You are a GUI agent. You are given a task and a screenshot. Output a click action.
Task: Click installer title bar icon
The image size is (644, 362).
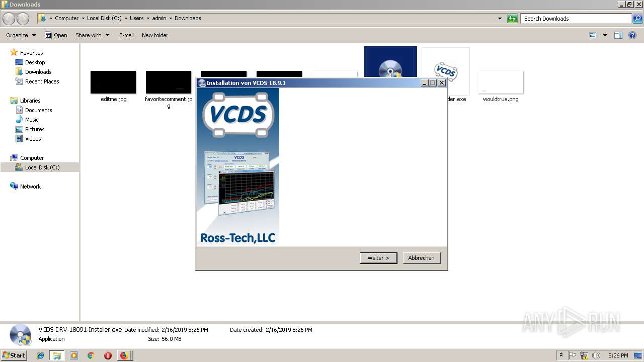click(202, 83)
